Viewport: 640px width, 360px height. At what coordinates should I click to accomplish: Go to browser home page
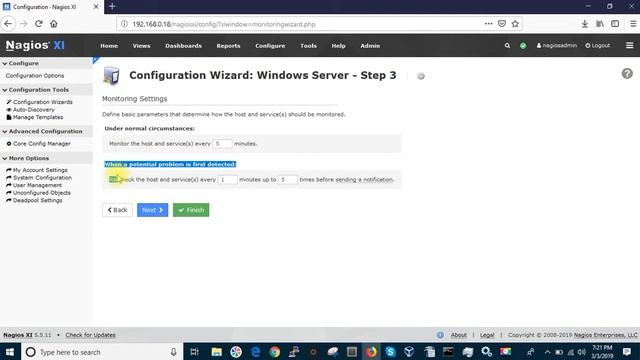coord(54,24)
